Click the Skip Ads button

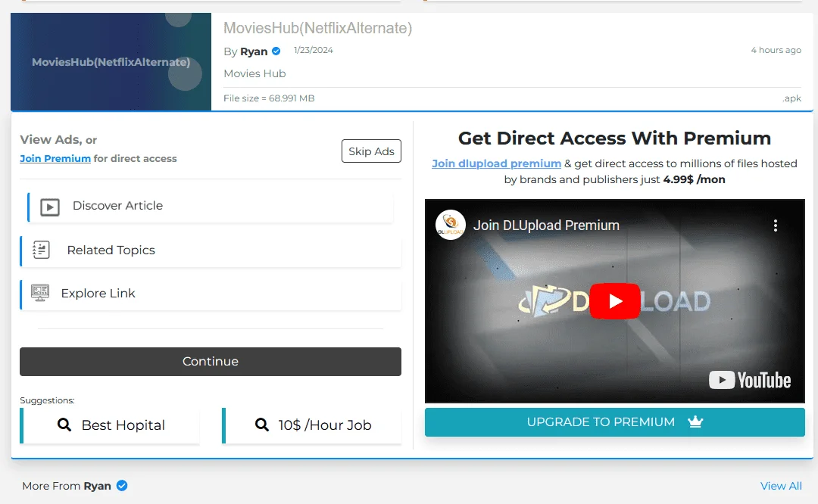pos(371,151)
